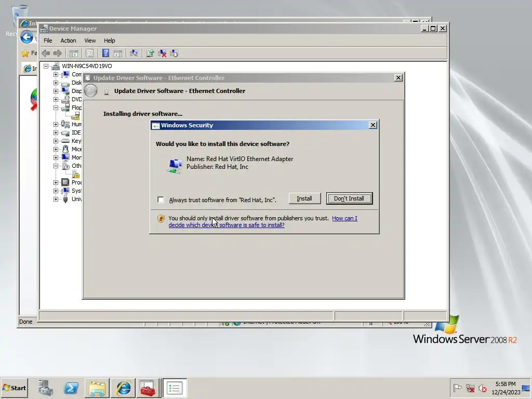Click the blue Help toolbar icon
This screenshot has width=532, height=399.
tap(105, 54)
